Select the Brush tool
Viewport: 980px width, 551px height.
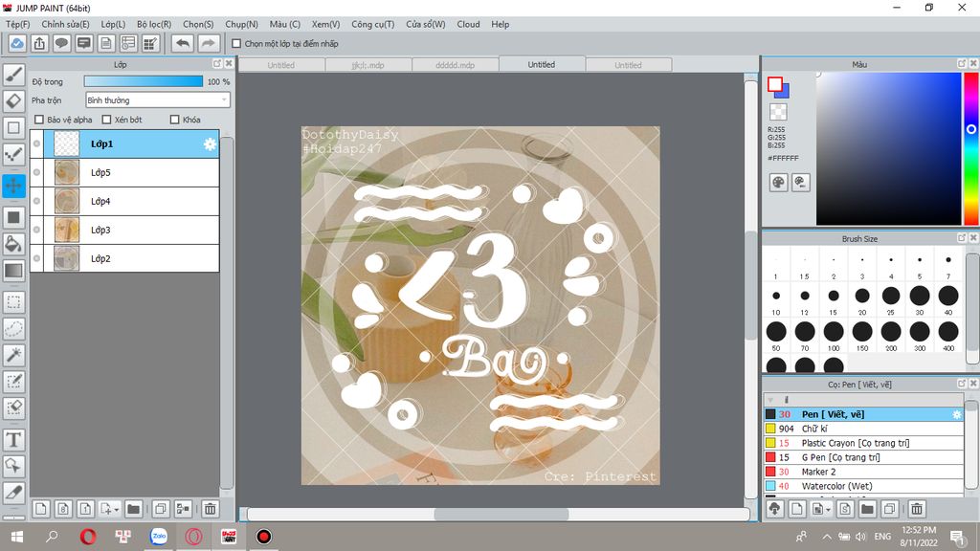13,75
